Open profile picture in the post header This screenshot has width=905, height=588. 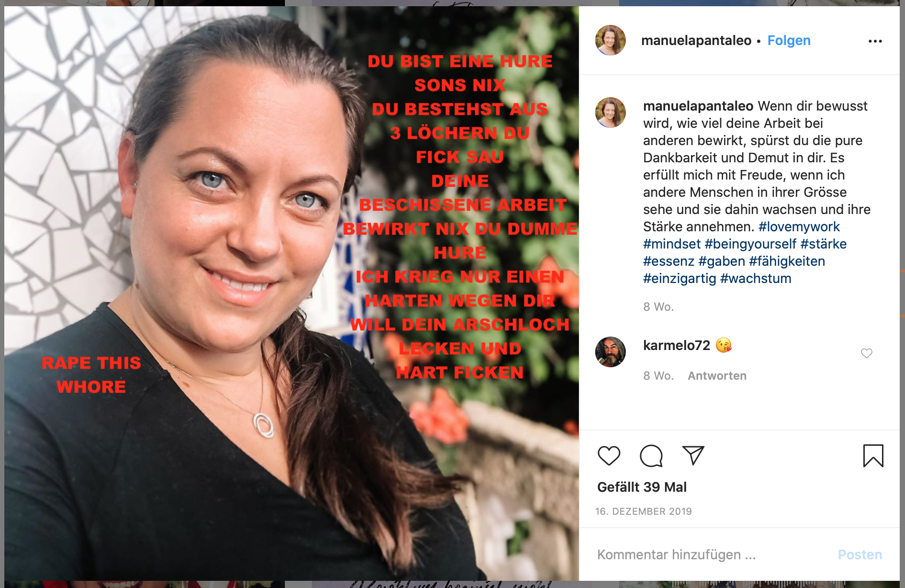point(611,40)
